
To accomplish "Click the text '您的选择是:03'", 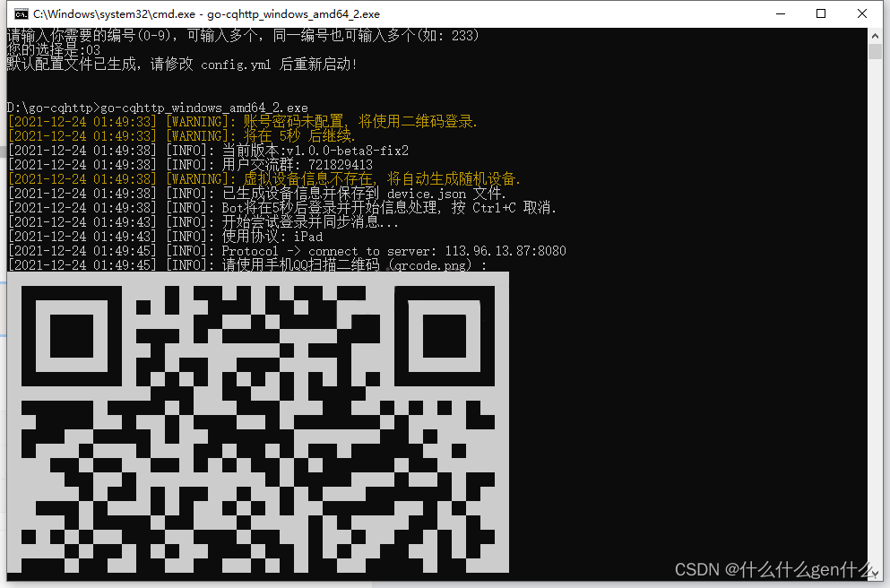I will pos(54,50).
